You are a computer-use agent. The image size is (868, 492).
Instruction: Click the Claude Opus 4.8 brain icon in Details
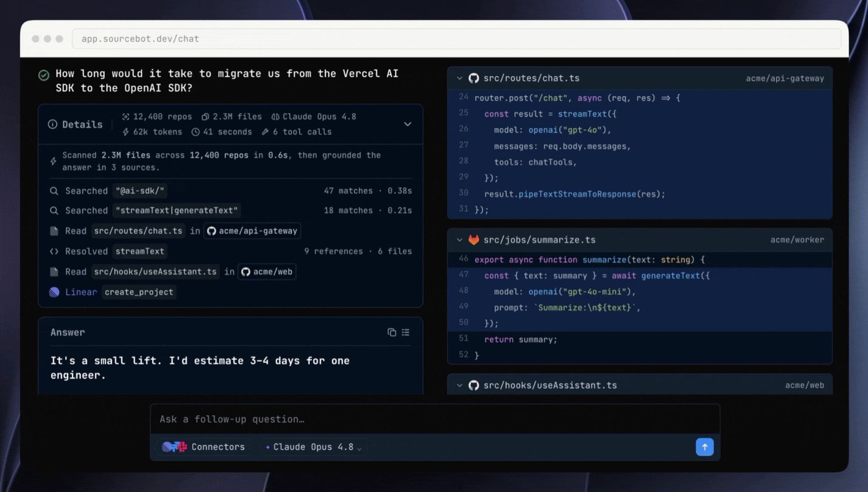click(x=275, y=116)
